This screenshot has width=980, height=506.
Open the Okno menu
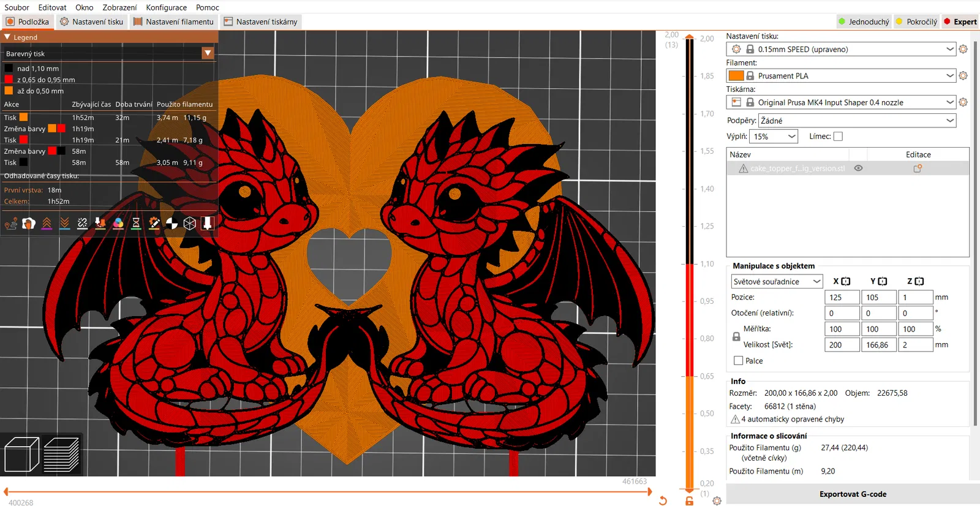tap(85, 7)
